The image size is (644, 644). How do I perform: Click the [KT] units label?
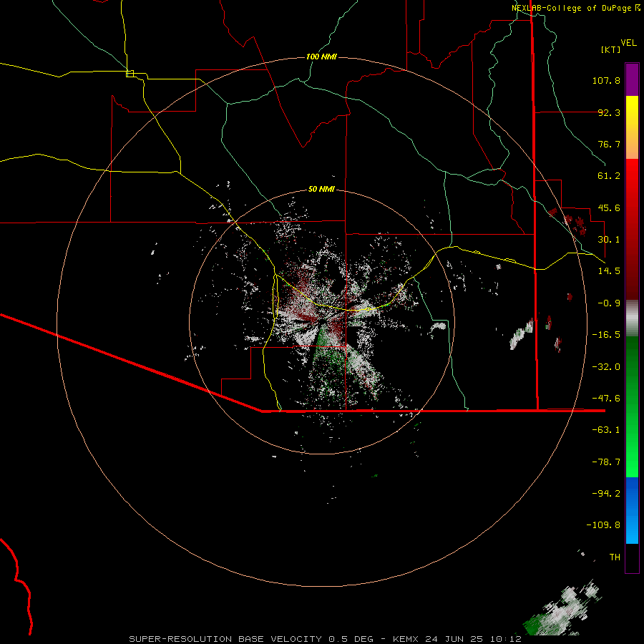click(611, 49)
